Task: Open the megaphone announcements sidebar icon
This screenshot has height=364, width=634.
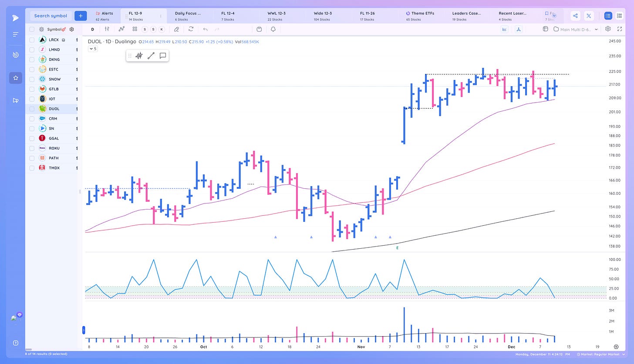Action: click(x=15, y=100)
